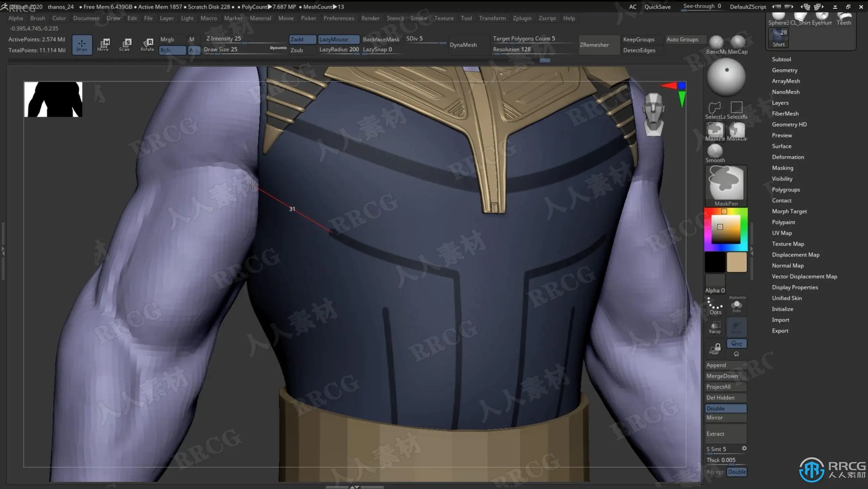Screen dimensions: 868x489
Task: Open the Zplugin menu
Action: pyautogui.click(x=522, y=18)
